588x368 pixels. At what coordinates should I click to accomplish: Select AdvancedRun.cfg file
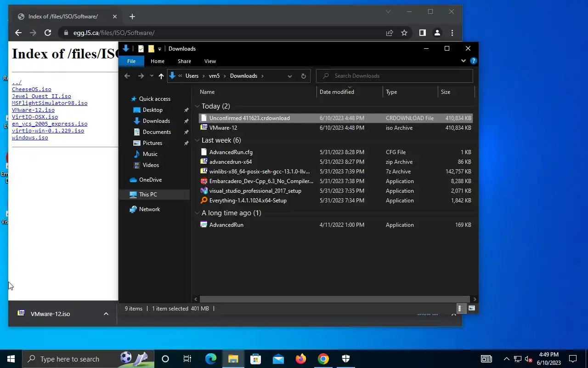(335, 152)
